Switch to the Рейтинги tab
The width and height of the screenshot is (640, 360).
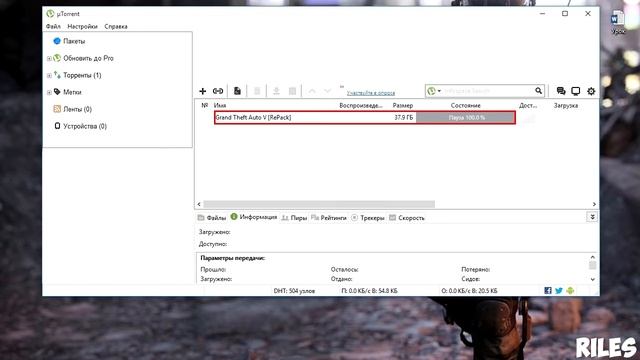[329, 218]
